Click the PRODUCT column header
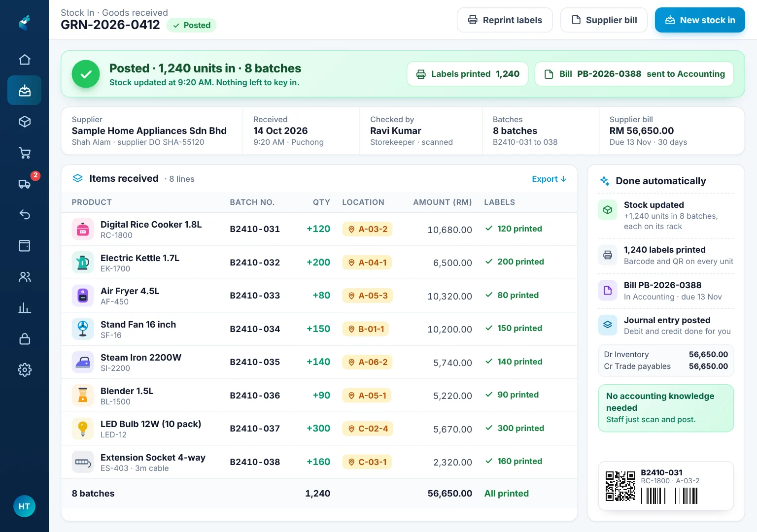757x532 pixels. (x=92, y=202)
